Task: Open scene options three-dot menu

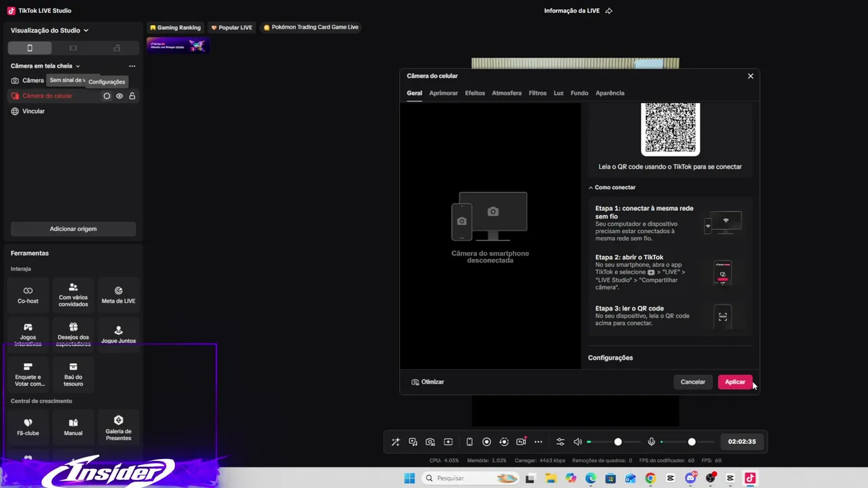Action: (x=132, y=66)
